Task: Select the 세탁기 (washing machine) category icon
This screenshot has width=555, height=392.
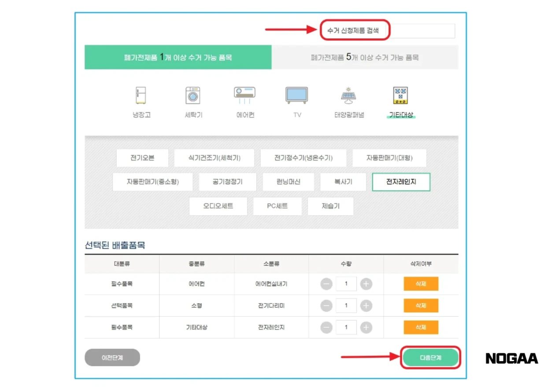Action: click(193, 98)
